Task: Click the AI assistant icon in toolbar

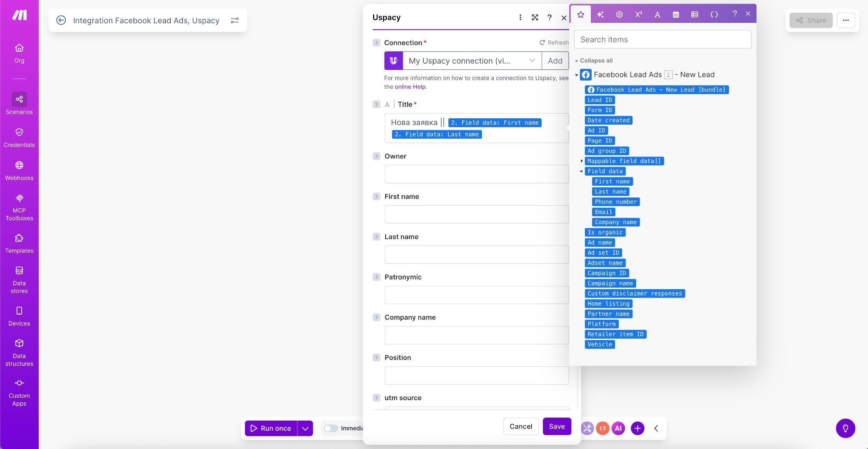Action: pyautogui.click(x=618, y=428)
